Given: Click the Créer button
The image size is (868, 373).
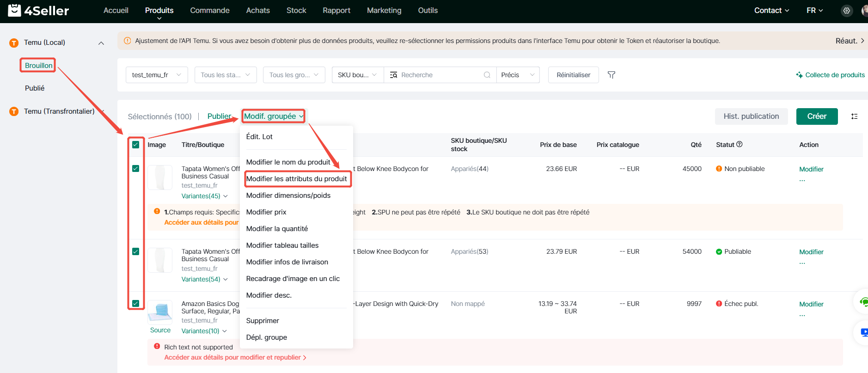Looking at the screenshot, I should click(817, 116).
